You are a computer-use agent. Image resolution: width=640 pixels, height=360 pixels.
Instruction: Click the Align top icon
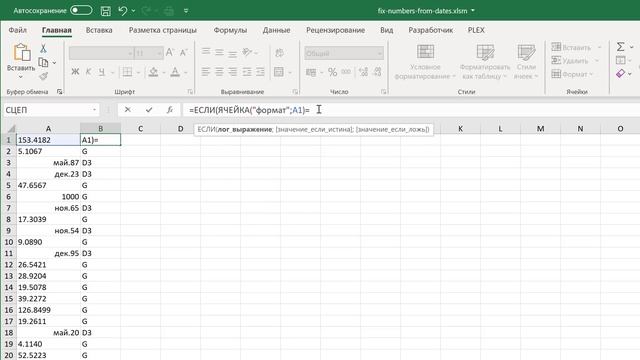[x=206, y=52]
